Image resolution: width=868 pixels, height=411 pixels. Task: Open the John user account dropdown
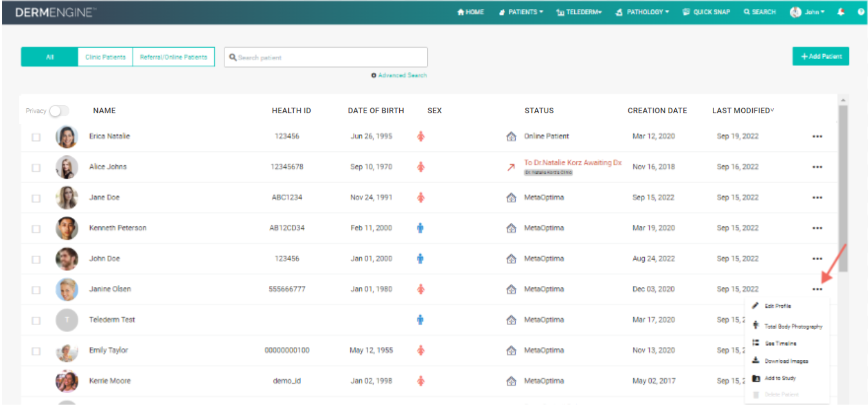(807, 12)
